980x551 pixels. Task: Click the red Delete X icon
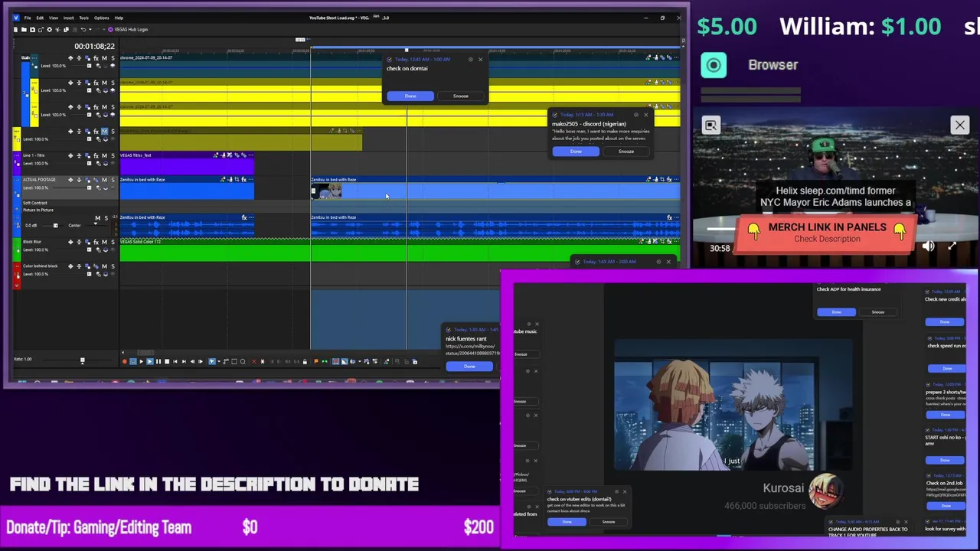(x=254, y=361)
